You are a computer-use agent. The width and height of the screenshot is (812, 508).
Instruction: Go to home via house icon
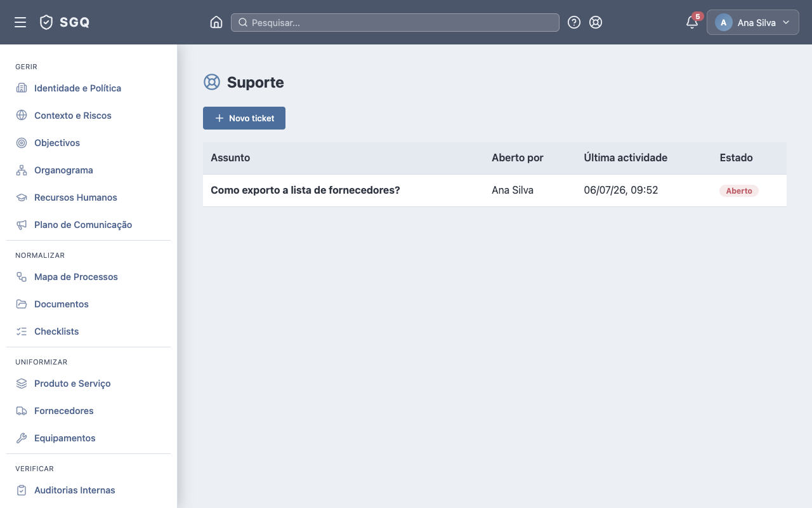tap(216, 22)
